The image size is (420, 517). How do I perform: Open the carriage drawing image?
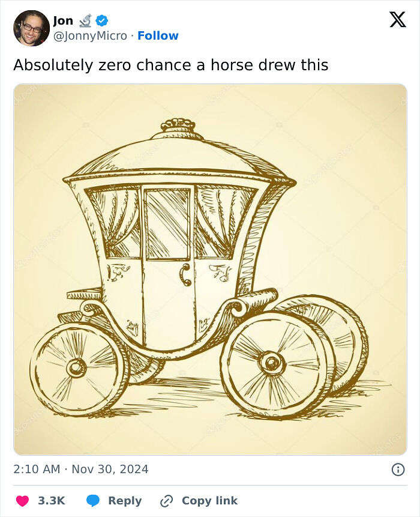(210, 270)
